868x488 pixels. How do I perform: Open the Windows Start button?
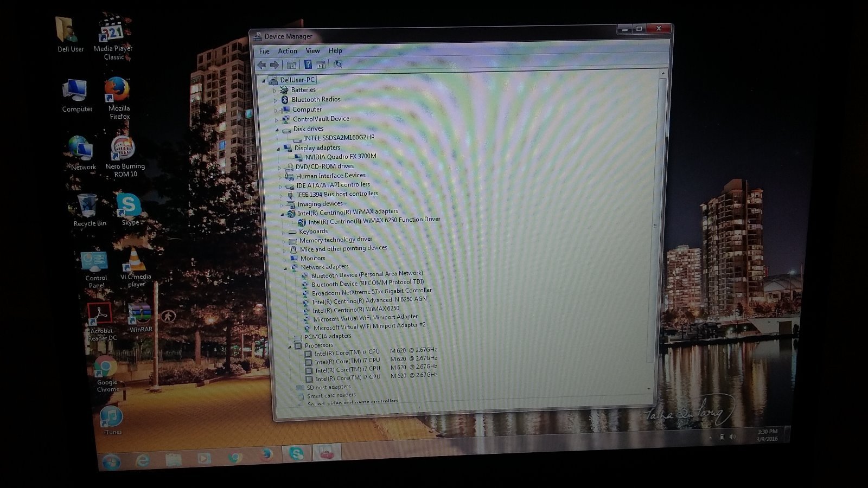click(111, 461)
